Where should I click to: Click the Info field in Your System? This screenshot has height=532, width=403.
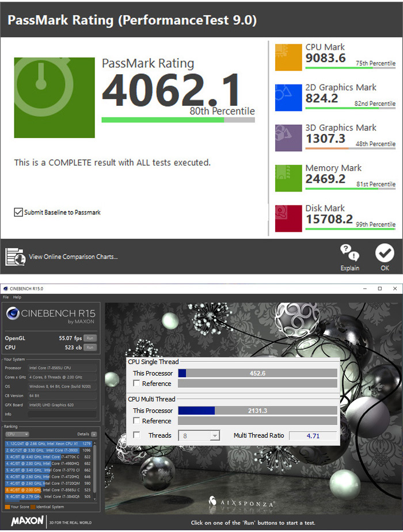62,414
